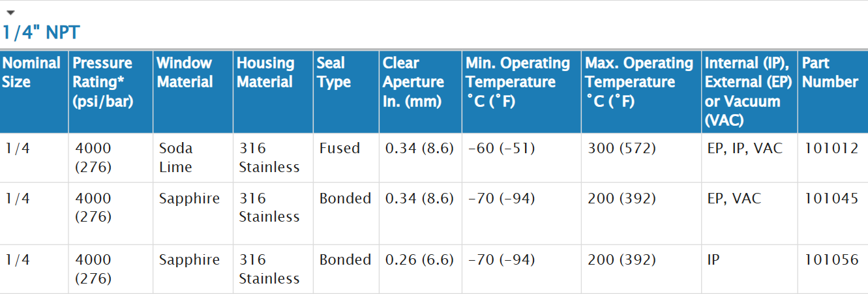Select part number 101012
Screen dimensions: 868x294
tap(831, 149)
